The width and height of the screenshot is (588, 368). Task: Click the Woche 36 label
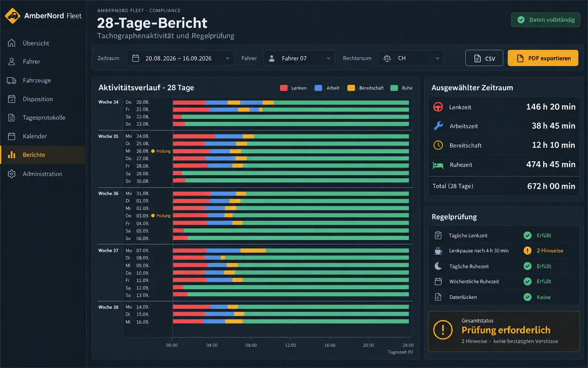[x=108, y=194]
